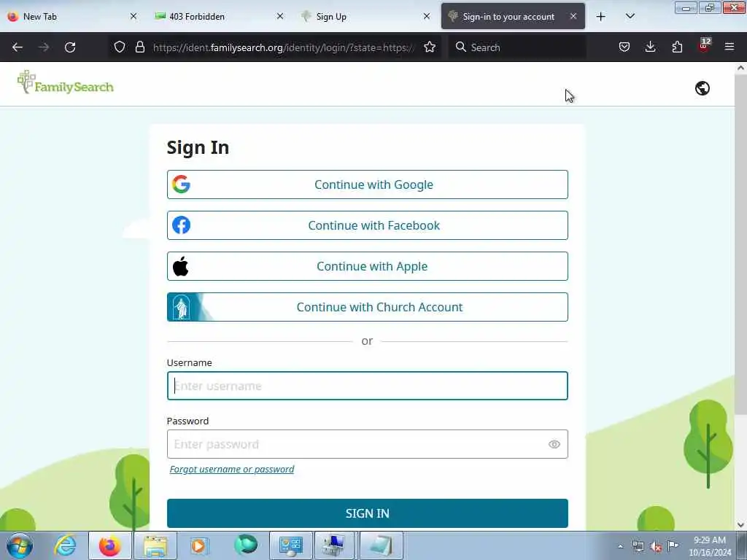Continue with Apple sign-in

tap(368, 267)
